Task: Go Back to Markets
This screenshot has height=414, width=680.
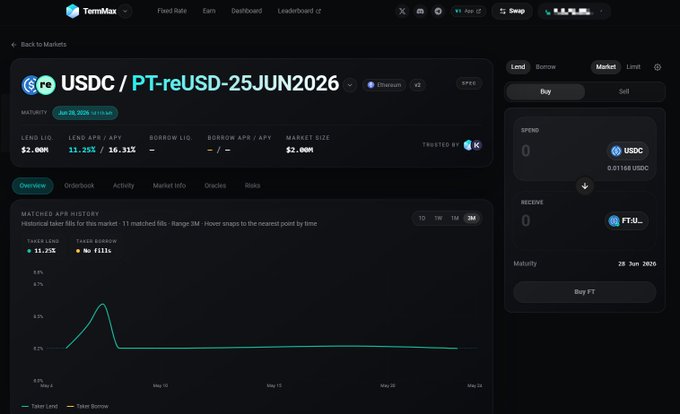Action: [x=39, y=44]
